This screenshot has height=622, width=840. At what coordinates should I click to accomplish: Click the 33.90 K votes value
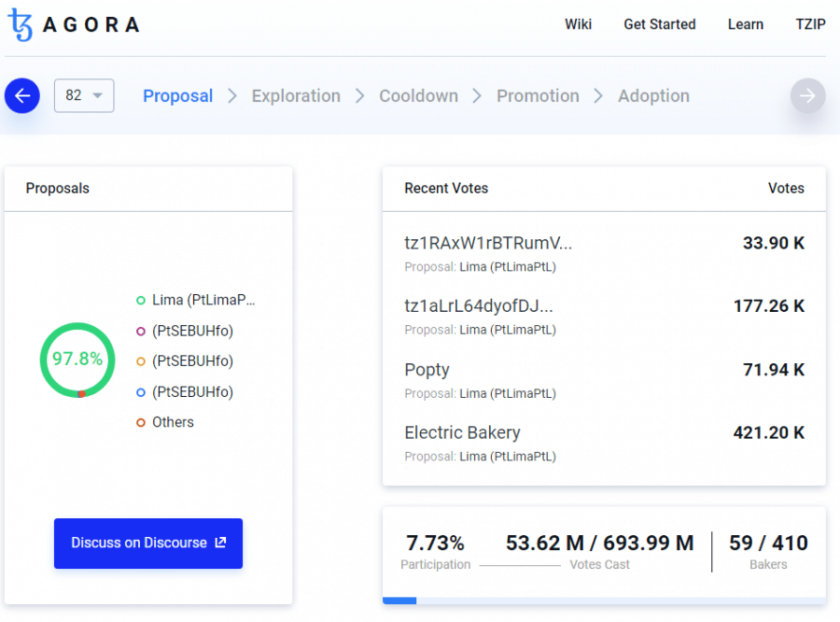click(x=774, y=243)
